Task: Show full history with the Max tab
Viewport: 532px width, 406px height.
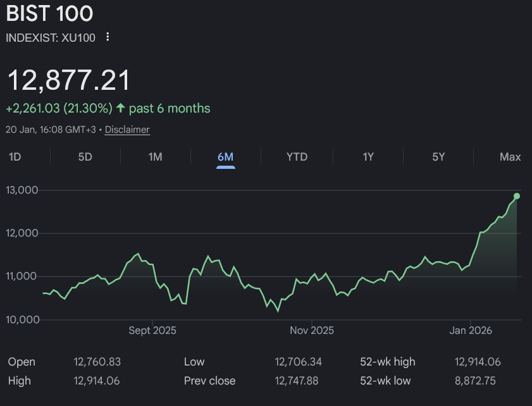Action: pyautogui.click(x=510, y=157)
